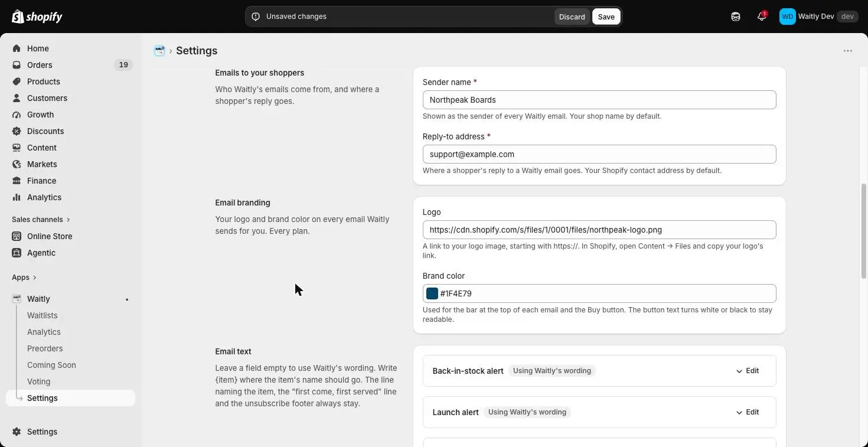The width and height of the screenshot is (868, 447).
Task: Click the Agentic channel icon
Action: point(17,253)
